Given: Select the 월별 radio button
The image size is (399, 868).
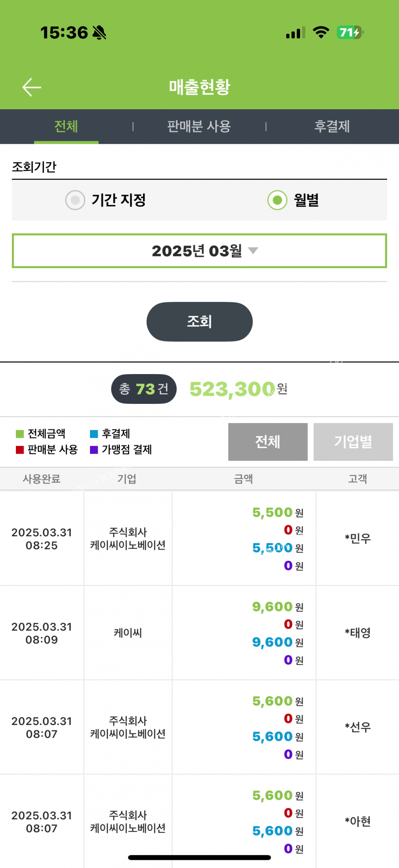Looking at the screenshot, I should pos(277,200).
